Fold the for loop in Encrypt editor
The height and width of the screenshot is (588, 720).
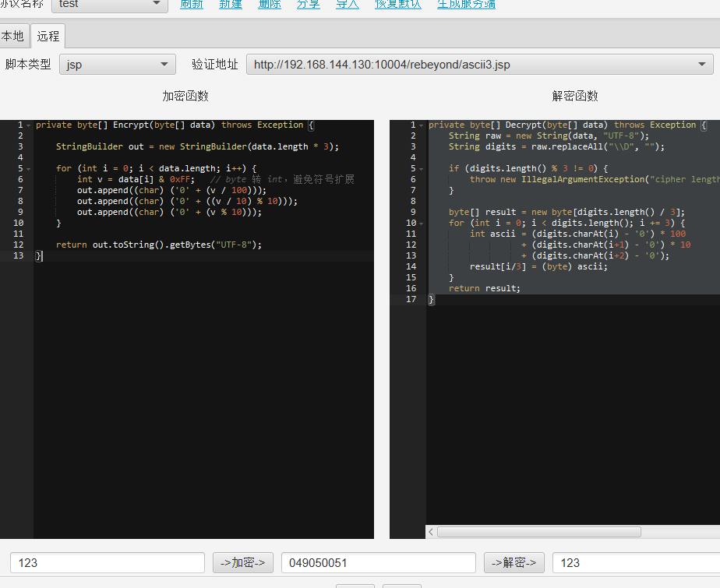29,169
